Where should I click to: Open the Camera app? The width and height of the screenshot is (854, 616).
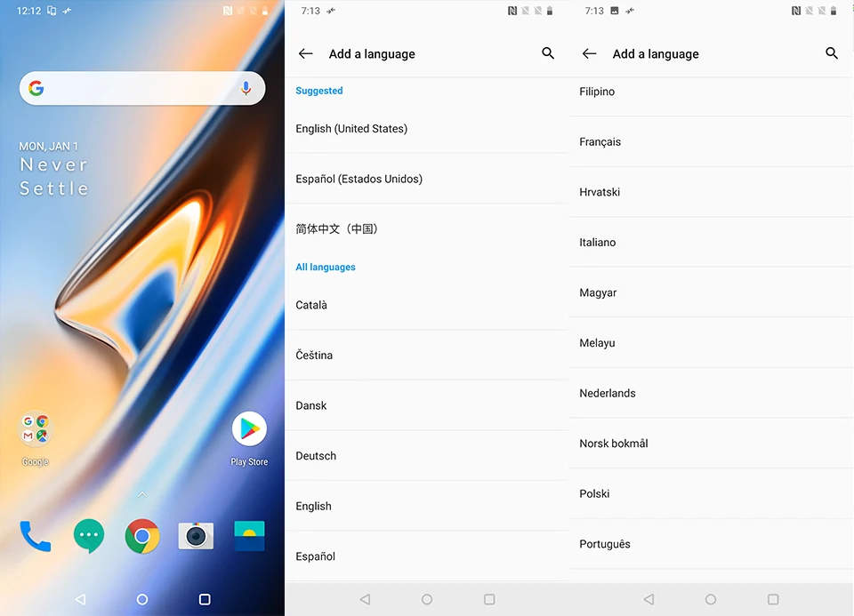(x=196, y=536)
